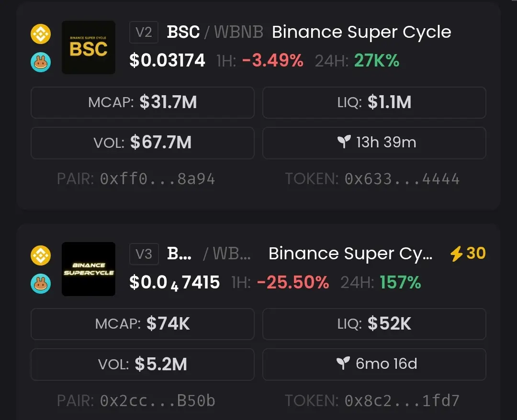Click BNB chain icon on second card
Viewport: 517px width, 420px height.
(x=41, y=254)
